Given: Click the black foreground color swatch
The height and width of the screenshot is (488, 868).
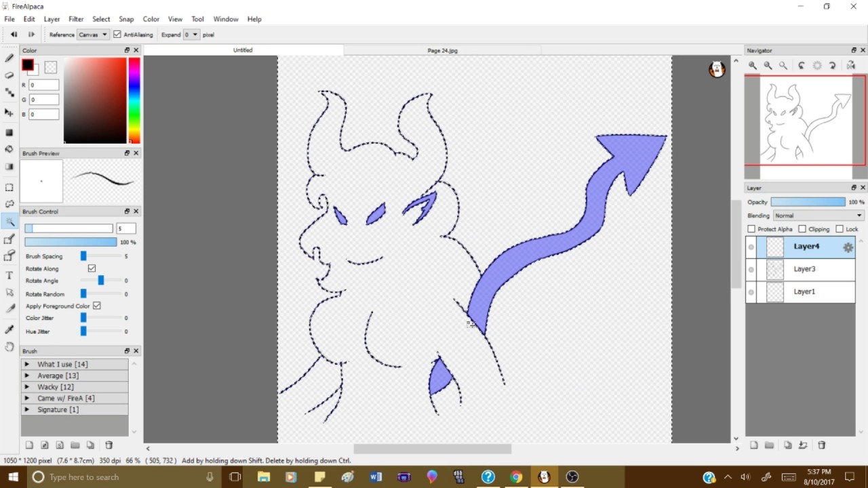Looking at the screenshot, I should (x=28, y=65).
